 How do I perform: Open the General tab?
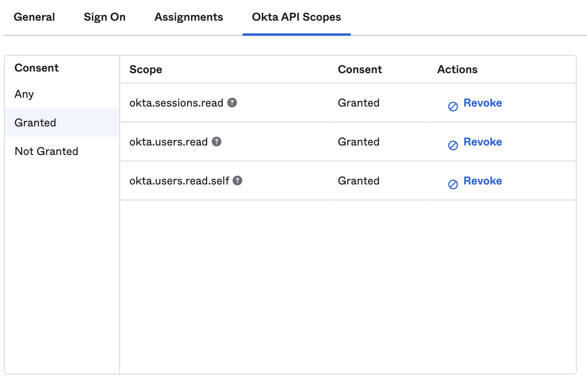[x=34, y=17]
